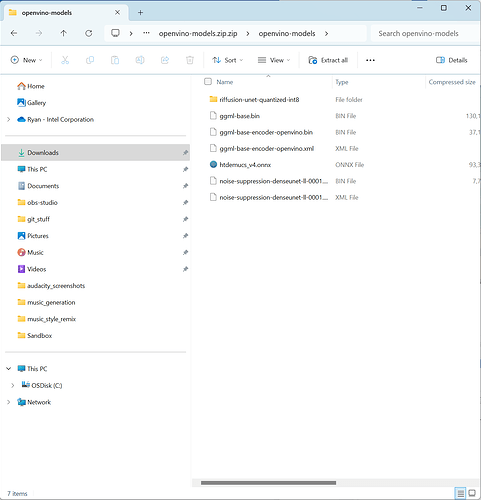Click the Paste clipboard icon
The width and height of the screenshot is (481, 500).
point(115,60)
